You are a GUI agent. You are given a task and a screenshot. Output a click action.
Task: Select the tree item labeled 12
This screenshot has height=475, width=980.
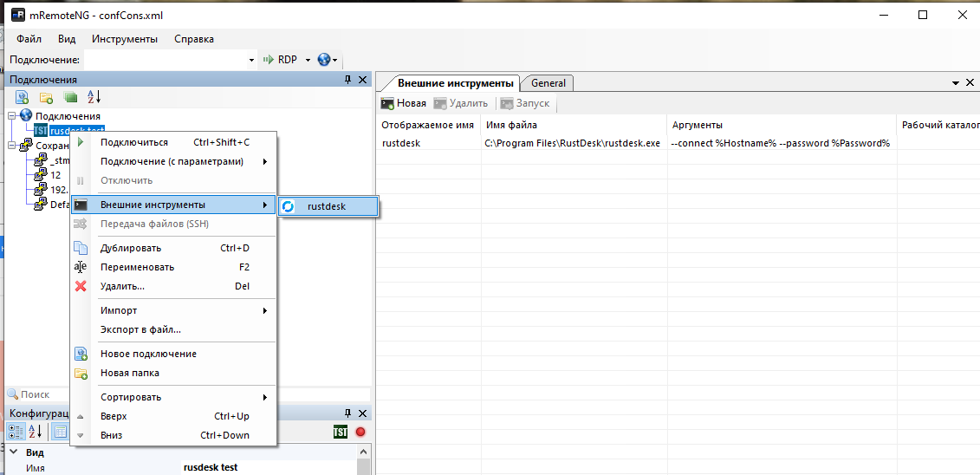(x=55, y=175)
